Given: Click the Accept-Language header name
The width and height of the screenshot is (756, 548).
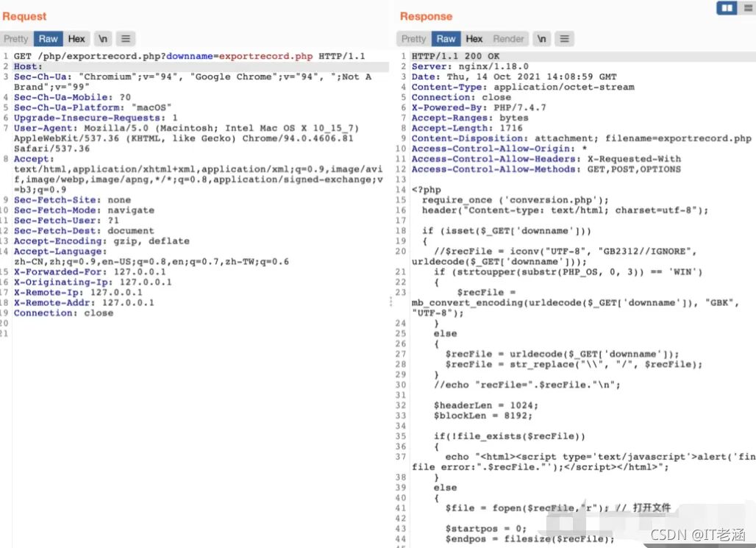Looking at the screenshot, I should coord(60,252).
